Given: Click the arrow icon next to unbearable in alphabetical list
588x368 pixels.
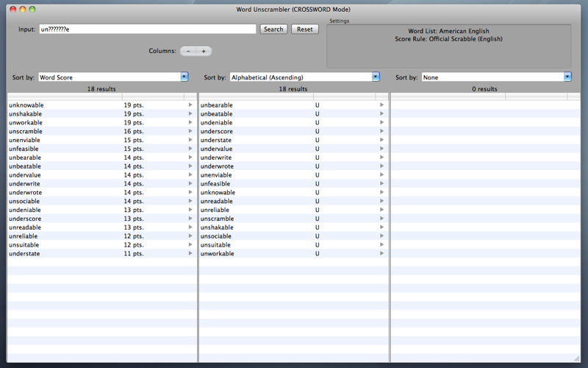Looking at the screenshot, I should pyautogui.click(x=381, y=105).
